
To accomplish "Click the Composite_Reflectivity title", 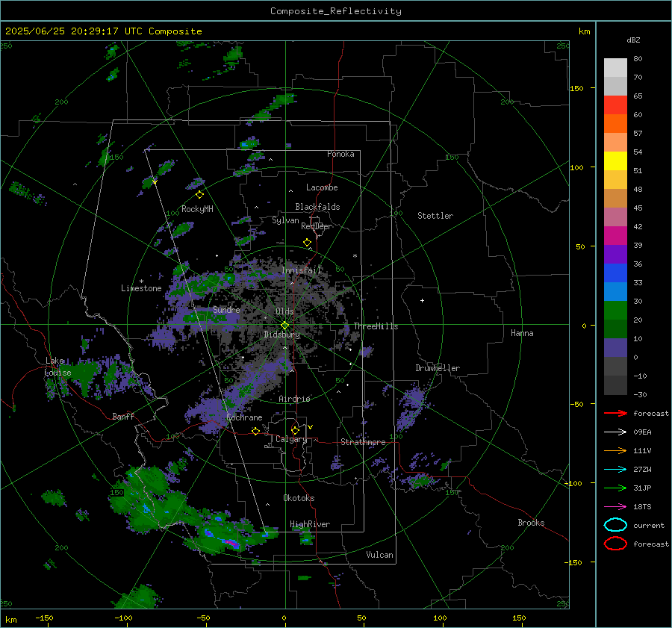I will tap(336, 11).
